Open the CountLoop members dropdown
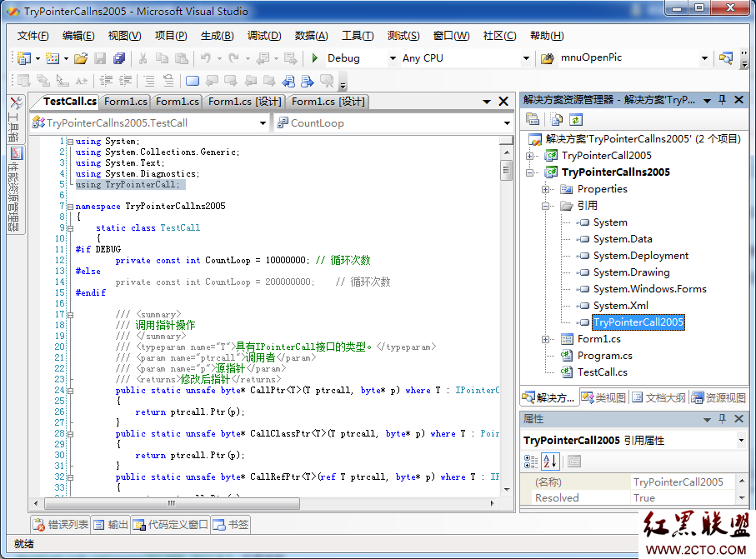This screenshot has width=756, height=559. point(507,123)
